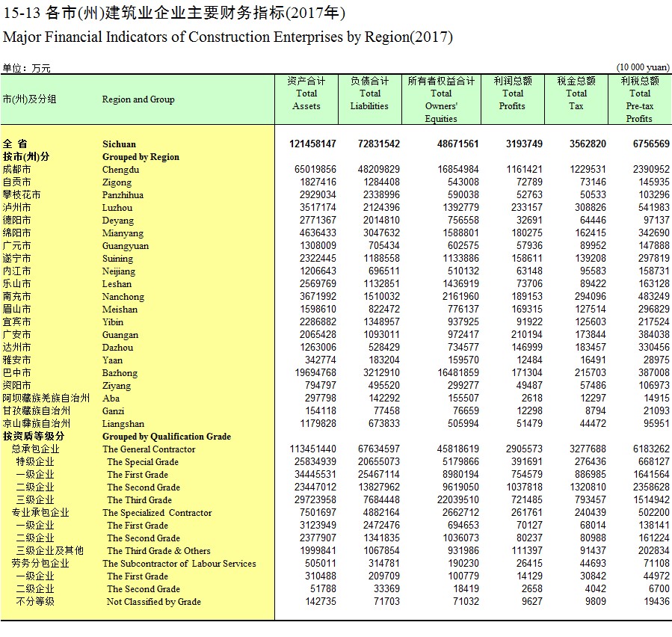Select the 'Zigong' row label
The height and width of the screenshot is (637, 672).
pos(117,182)
